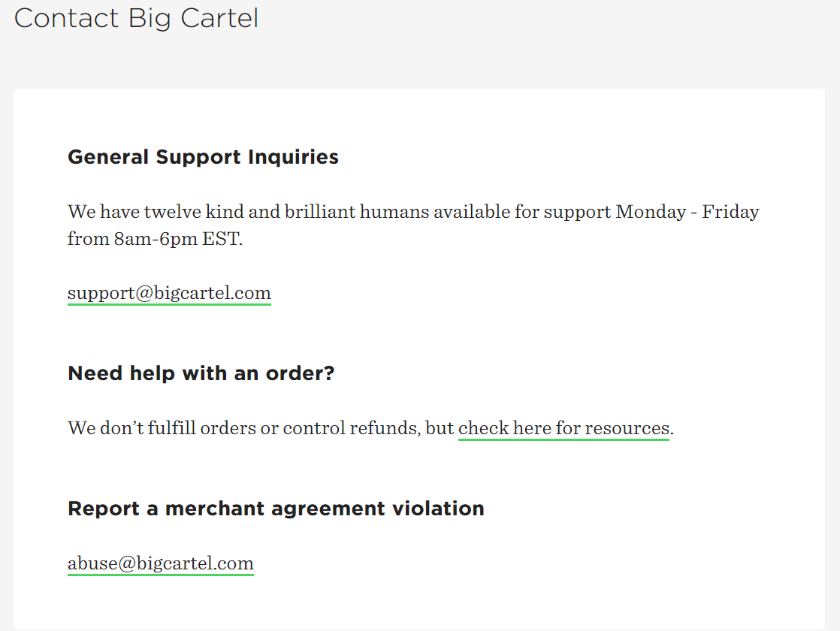Screen dimensions: 840x631
Task: Click the "8am-6pm EST" hours text
Action: (x=178, y=239)
